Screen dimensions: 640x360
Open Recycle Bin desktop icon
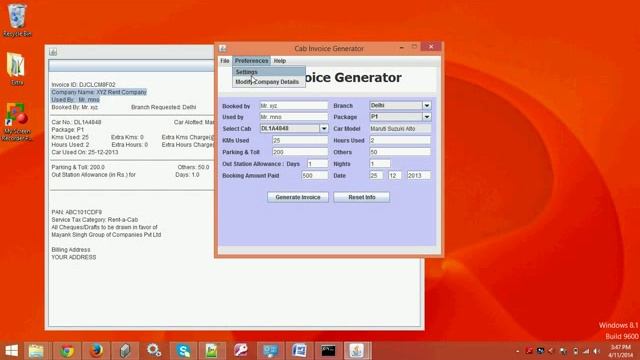coord(17,20)
